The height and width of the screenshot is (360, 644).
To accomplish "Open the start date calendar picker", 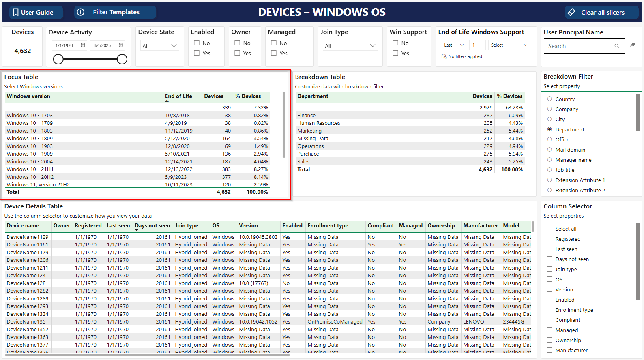I will point(83,45).
